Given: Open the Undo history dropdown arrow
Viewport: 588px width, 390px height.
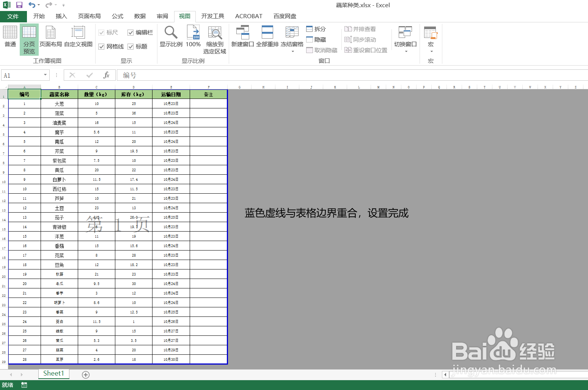Looking at the screenshot, I should coord(39,5).
